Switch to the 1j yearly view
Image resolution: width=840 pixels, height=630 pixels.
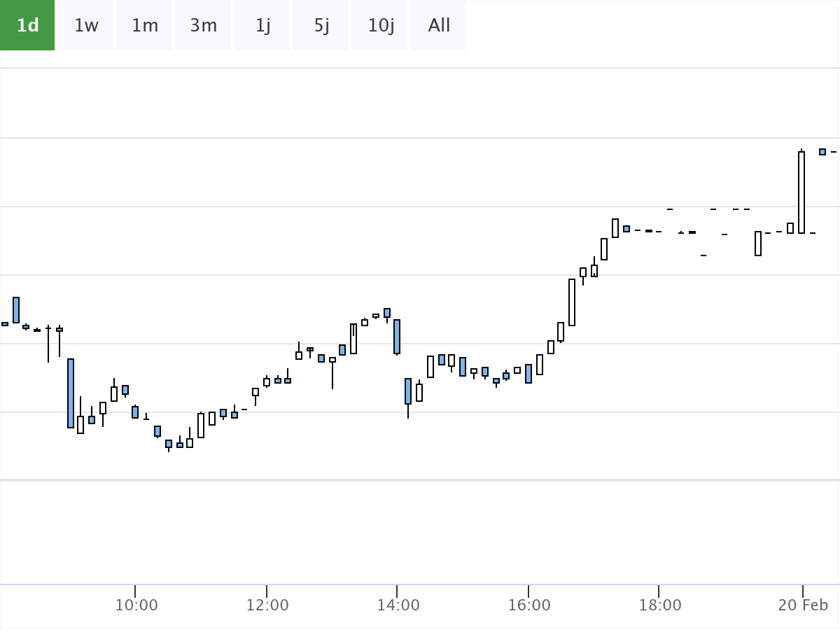tap(261, 25)
